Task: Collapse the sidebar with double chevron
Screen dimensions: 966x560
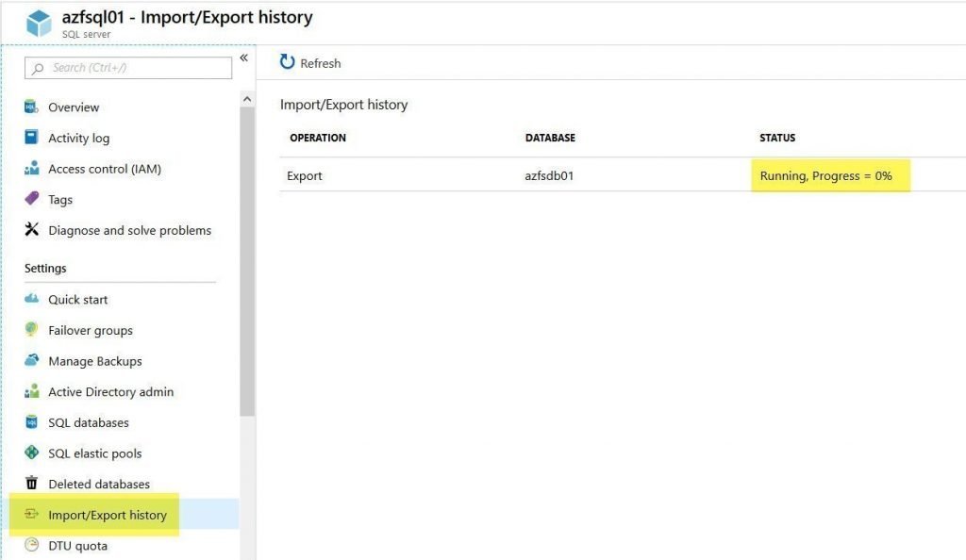Action: point(244,58)
